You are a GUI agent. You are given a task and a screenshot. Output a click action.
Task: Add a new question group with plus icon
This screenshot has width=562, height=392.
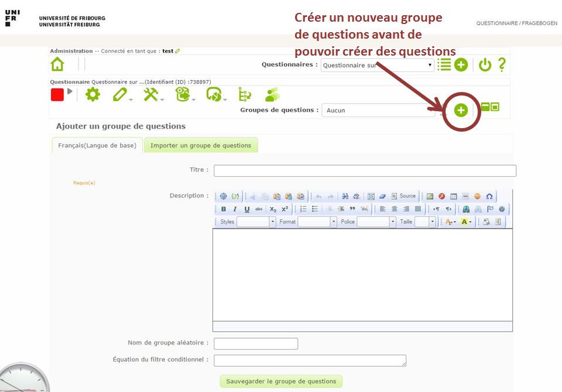pyautogui.click(x=461, y=110)
